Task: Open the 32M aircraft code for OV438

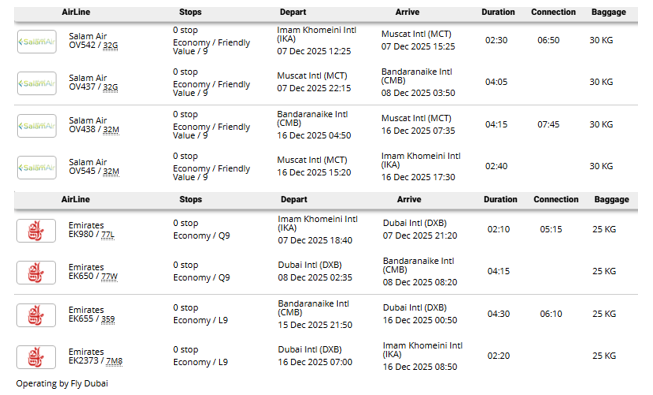Action: [111, 129]
